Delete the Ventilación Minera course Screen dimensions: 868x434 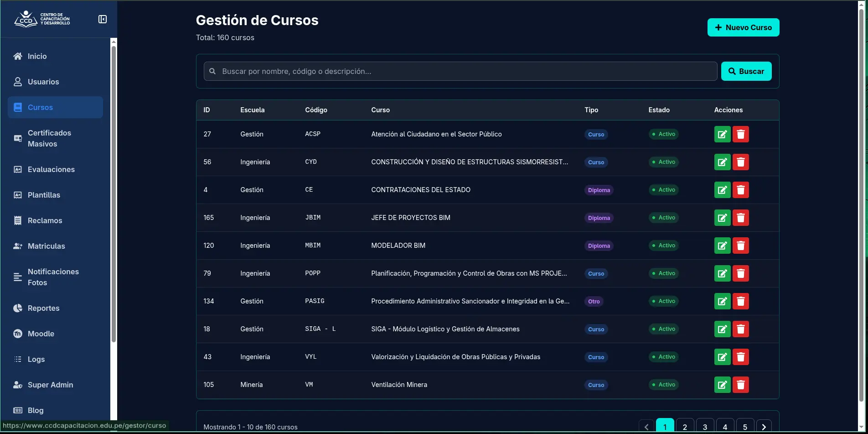(741, 385)
